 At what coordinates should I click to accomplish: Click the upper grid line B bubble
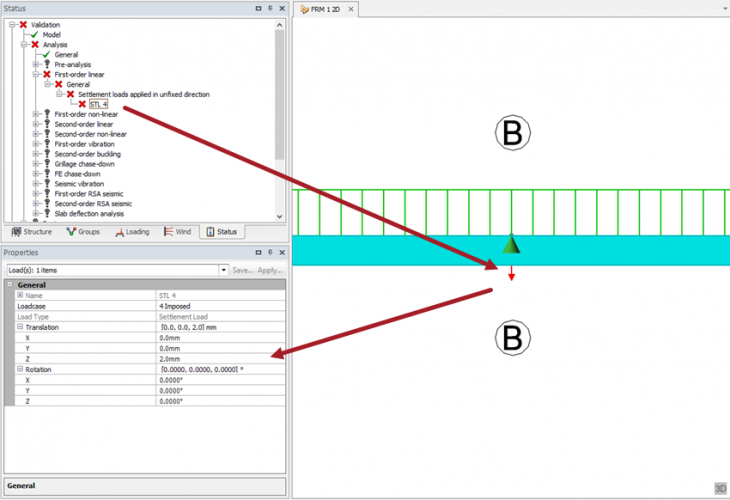point(513,133)
